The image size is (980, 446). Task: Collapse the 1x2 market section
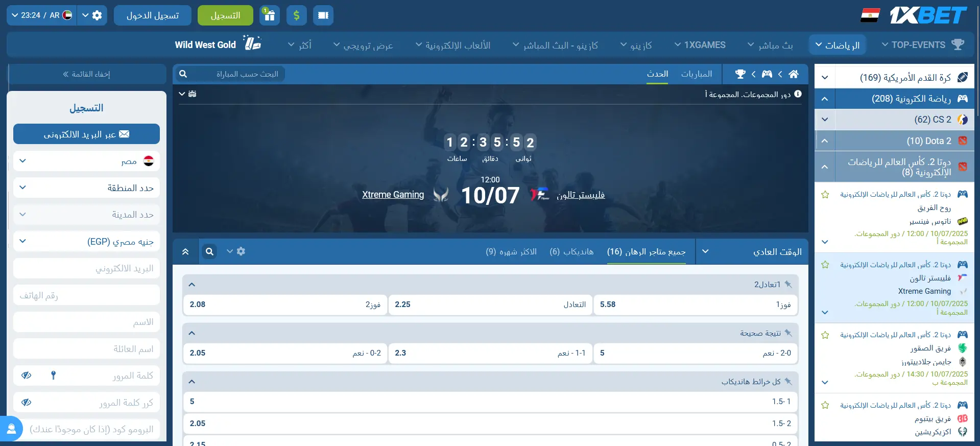pyautogui.click(x=192, y=285)
